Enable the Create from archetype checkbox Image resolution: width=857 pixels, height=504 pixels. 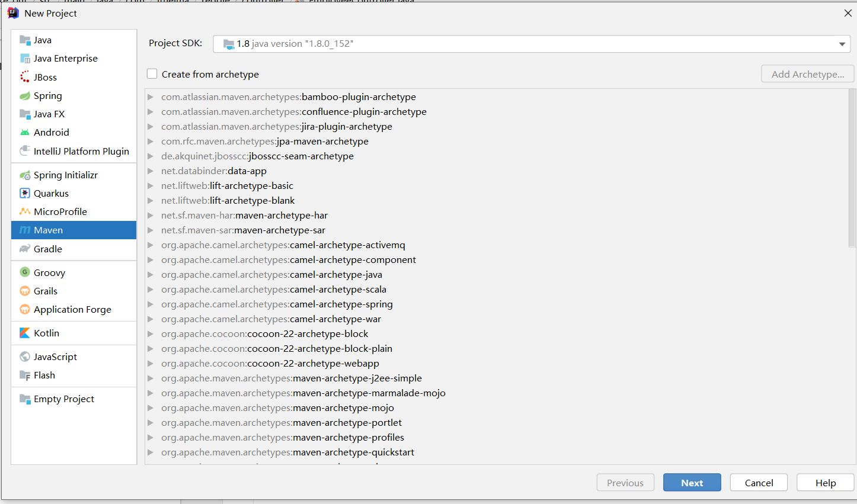tap(152, 74)
